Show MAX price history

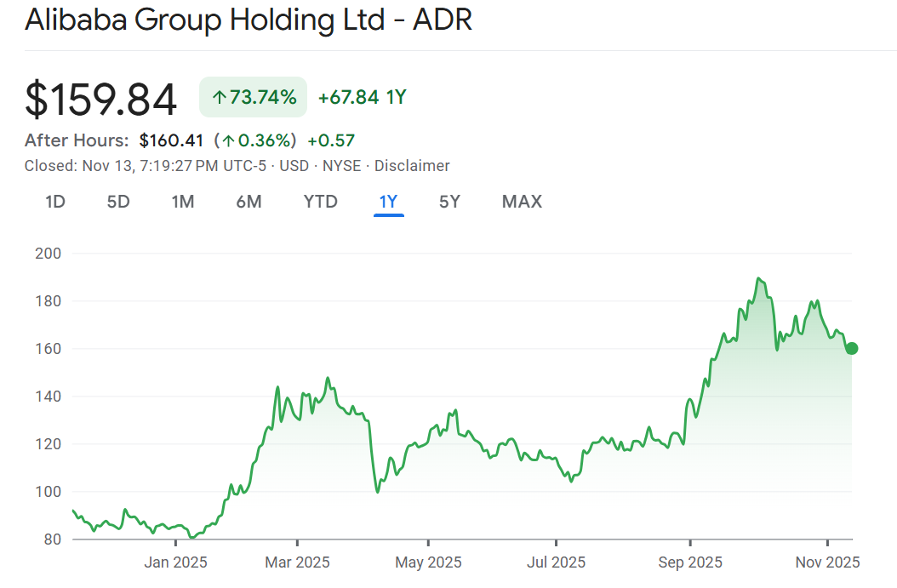(x=522, y=202)
